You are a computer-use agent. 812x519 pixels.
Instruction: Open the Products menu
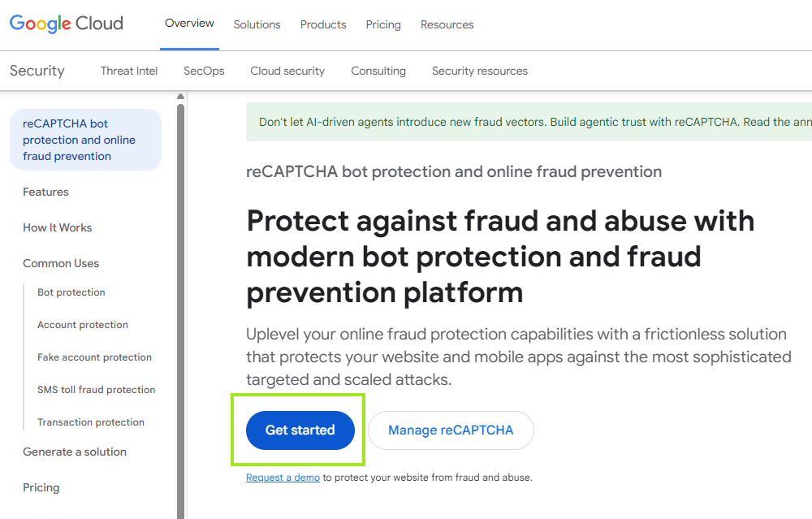pyautogui.click(x=323, y=24)
